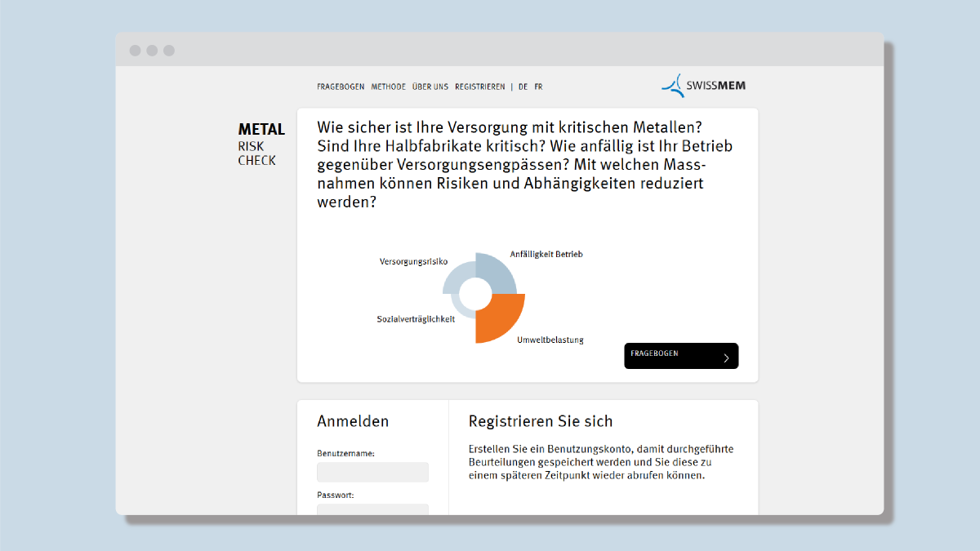Click the arrow in the FRAGEBOGEN button
This screenshot has width=980, height=551.
point(726,358)
